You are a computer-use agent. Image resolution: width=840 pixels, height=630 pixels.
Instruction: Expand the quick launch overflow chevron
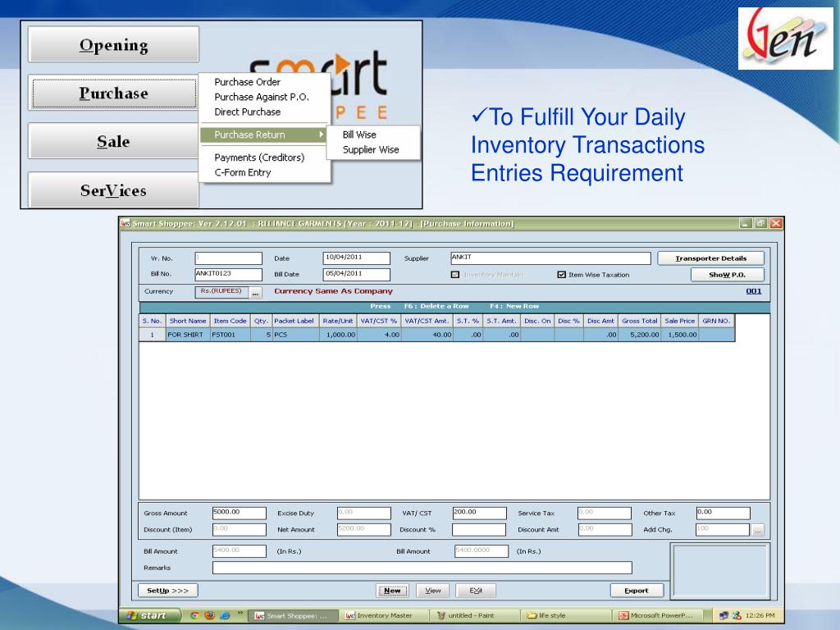click(240, 613)
